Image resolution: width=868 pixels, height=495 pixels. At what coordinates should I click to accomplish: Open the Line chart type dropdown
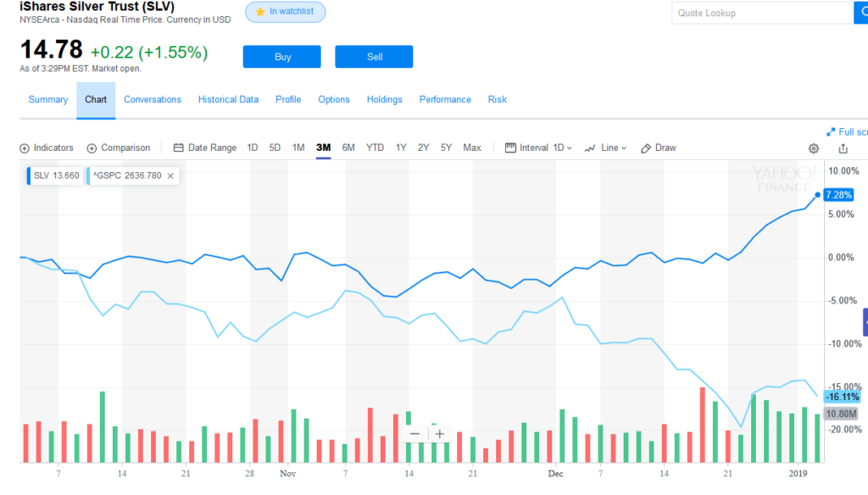point(606,147)
